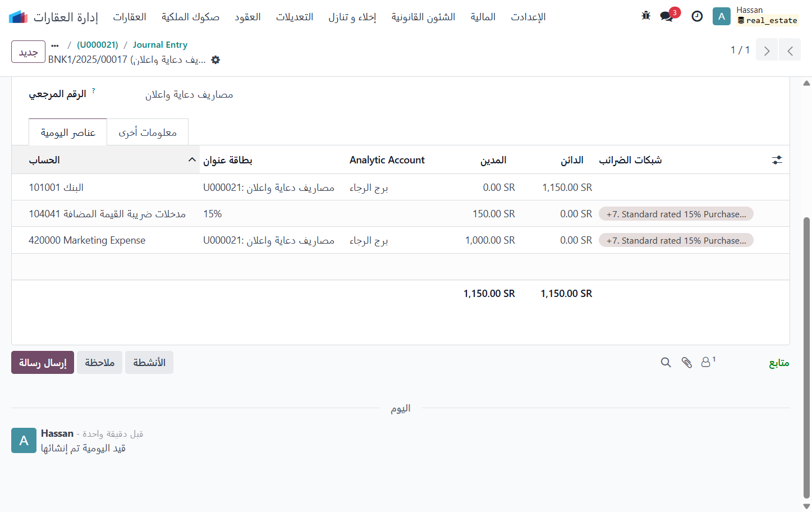812x512 pixels.
Task: Open the conversations chat icon
Action: [x=667, y=16]
